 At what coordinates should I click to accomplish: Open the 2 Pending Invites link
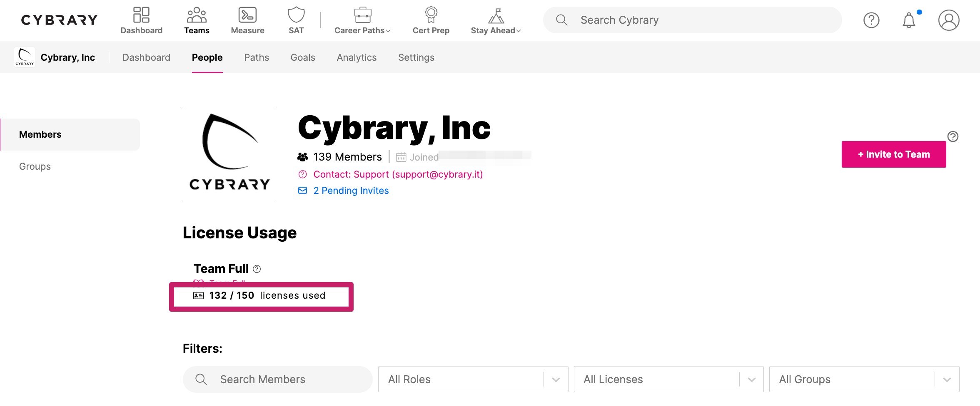tap(351, 191)
